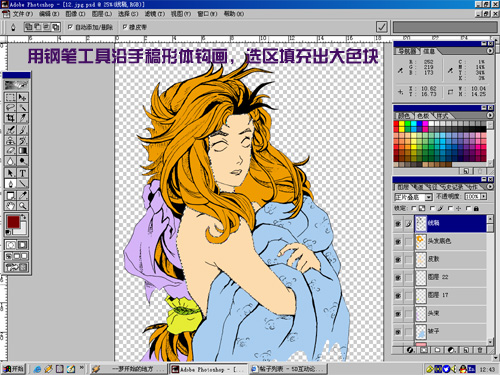This screenshot has width=500, height=375.
Task: Select the Blur tool
Action: pyautogui.click(x=10, y=161)
